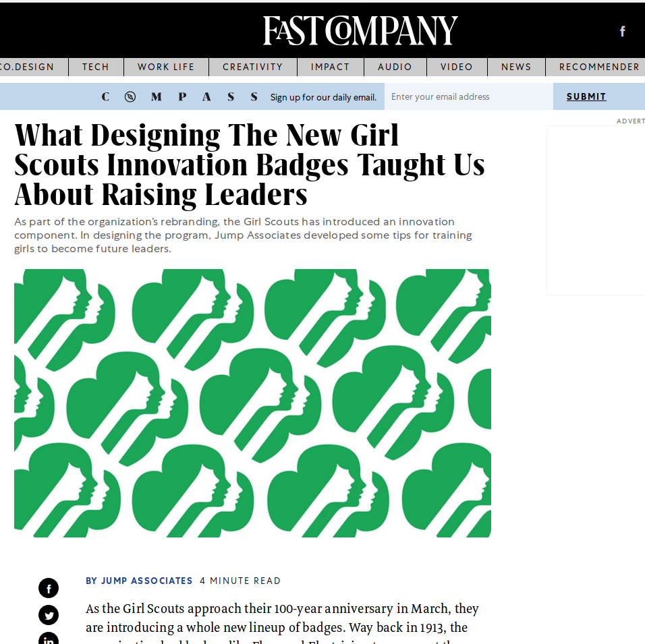The width and height of the screenshot is (645, 644).
Task: Open the Recommender section
Action: click(599, 67)
